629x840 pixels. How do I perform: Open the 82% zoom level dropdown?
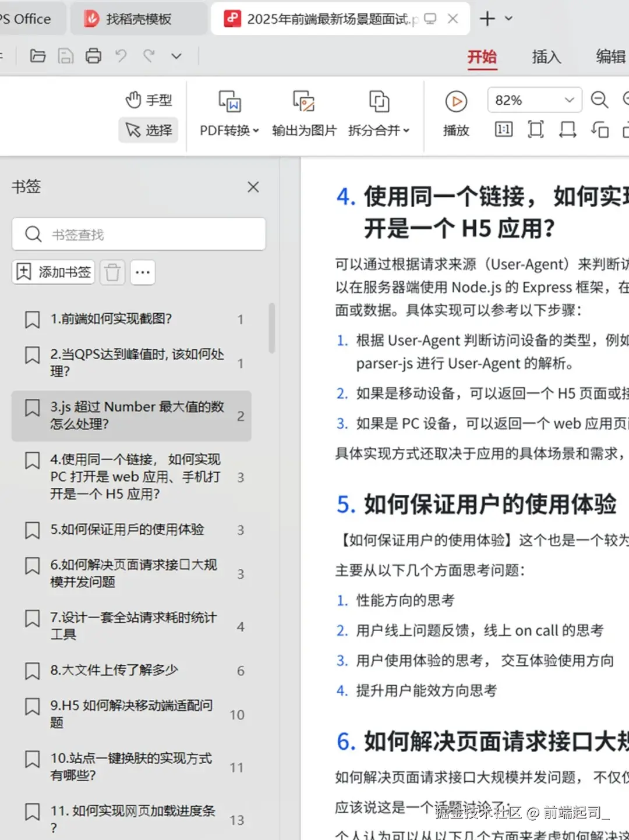click(534, 100)
